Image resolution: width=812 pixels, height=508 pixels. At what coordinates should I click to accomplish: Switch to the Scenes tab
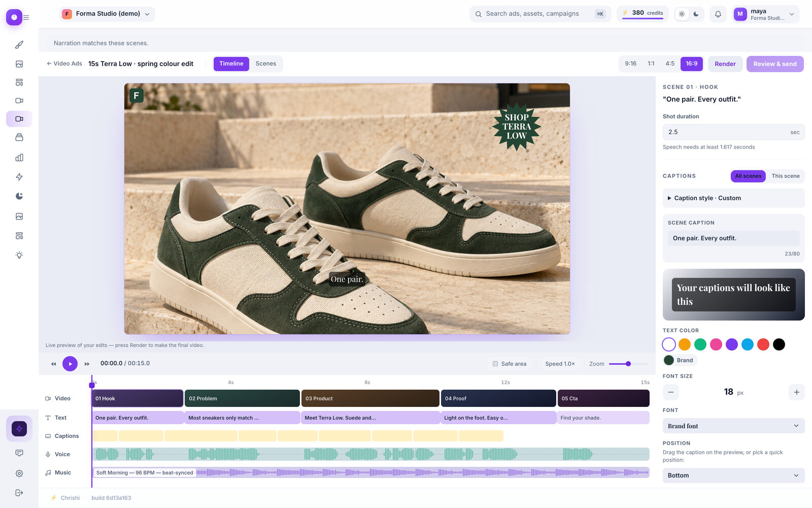pos(266,64)
